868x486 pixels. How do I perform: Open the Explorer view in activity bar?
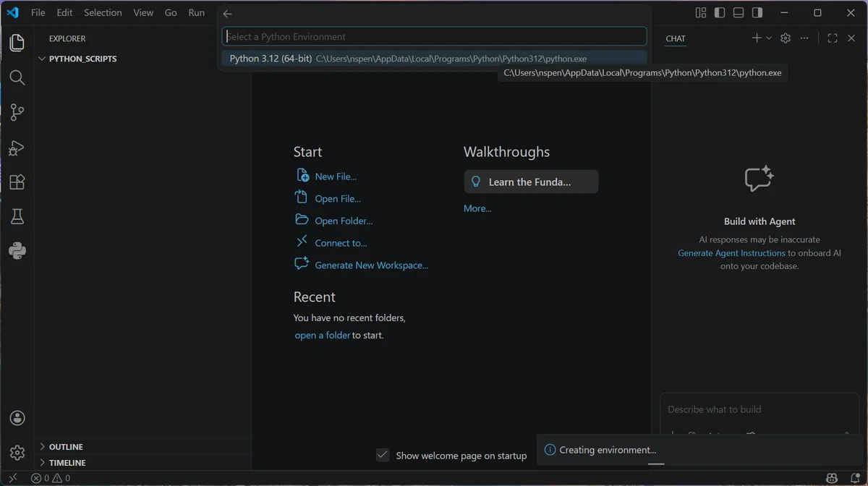coord(17,43)
